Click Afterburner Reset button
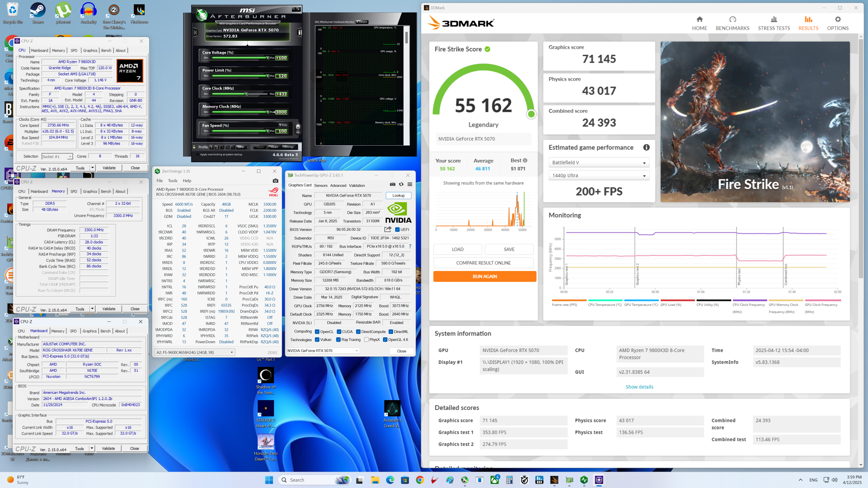The width and height of the screenshot is (868, 488). [x=274, y=147]
